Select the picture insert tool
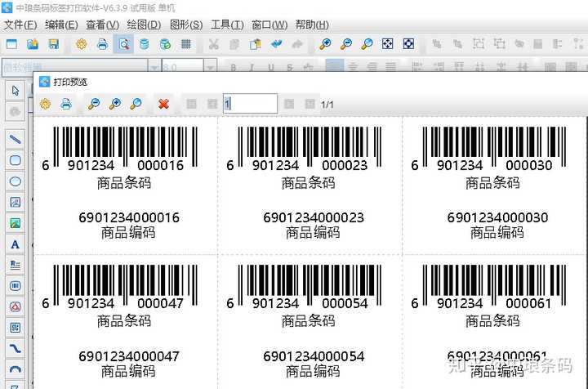This screenshot has height=389, width=588. coord(15,224)
